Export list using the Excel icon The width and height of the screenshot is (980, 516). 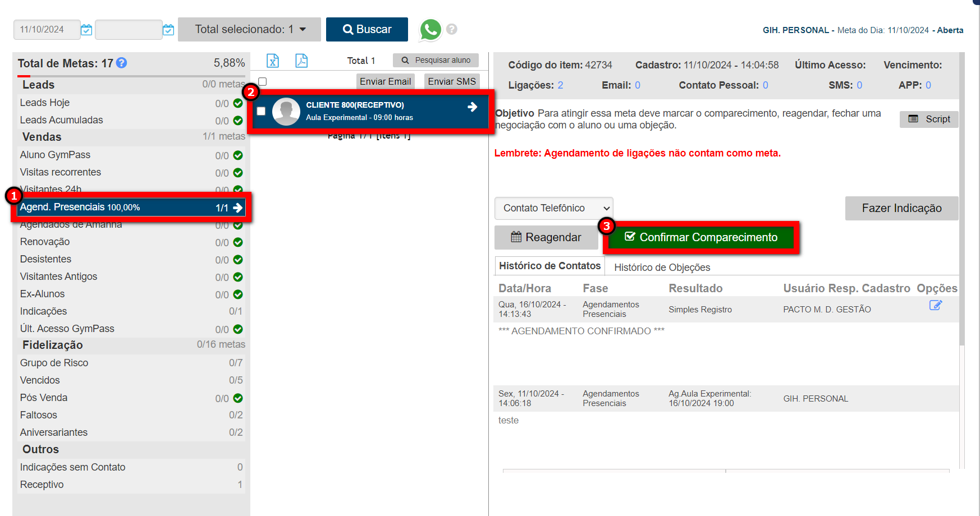273,61
